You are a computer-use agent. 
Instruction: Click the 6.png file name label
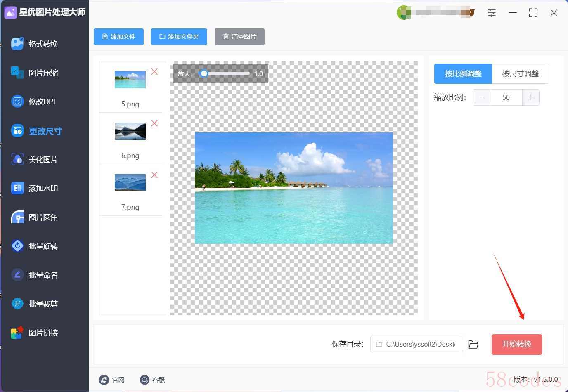[130, 156]
